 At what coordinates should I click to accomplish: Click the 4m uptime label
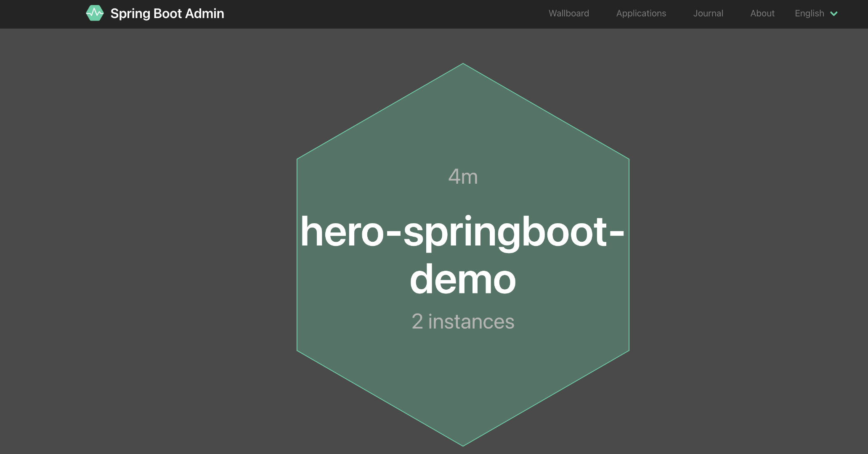pos(463,177)
